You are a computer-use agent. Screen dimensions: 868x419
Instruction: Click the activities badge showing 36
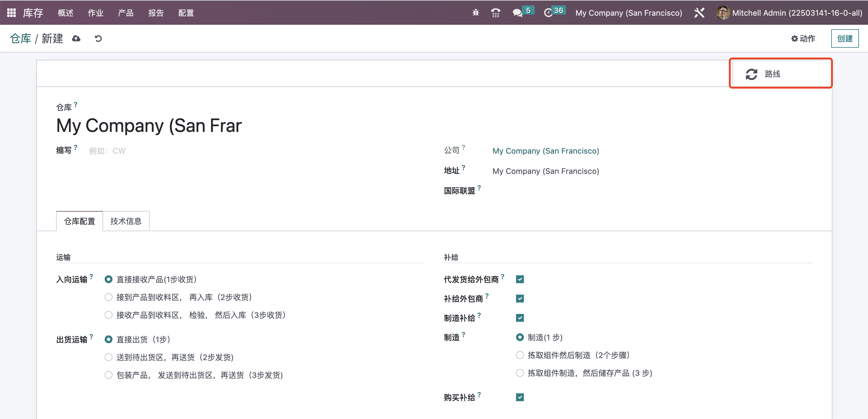pyautogui.click(x=558, y=11)
